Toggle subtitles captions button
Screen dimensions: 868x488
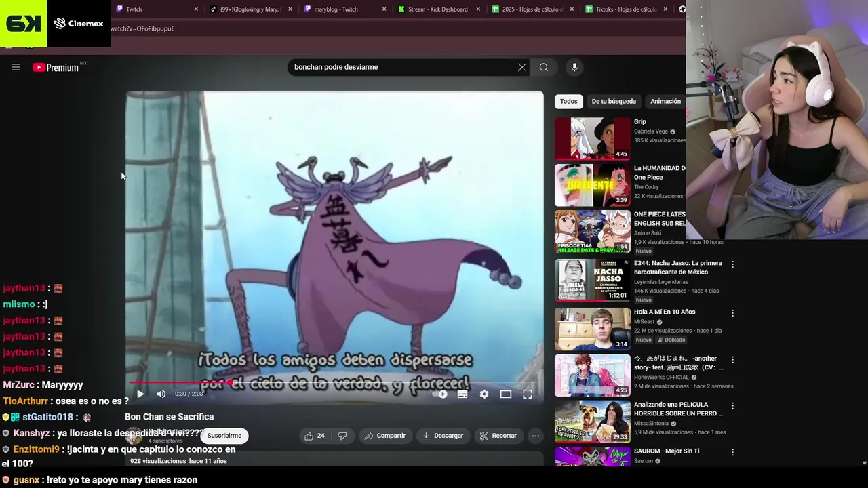[462, 394]
